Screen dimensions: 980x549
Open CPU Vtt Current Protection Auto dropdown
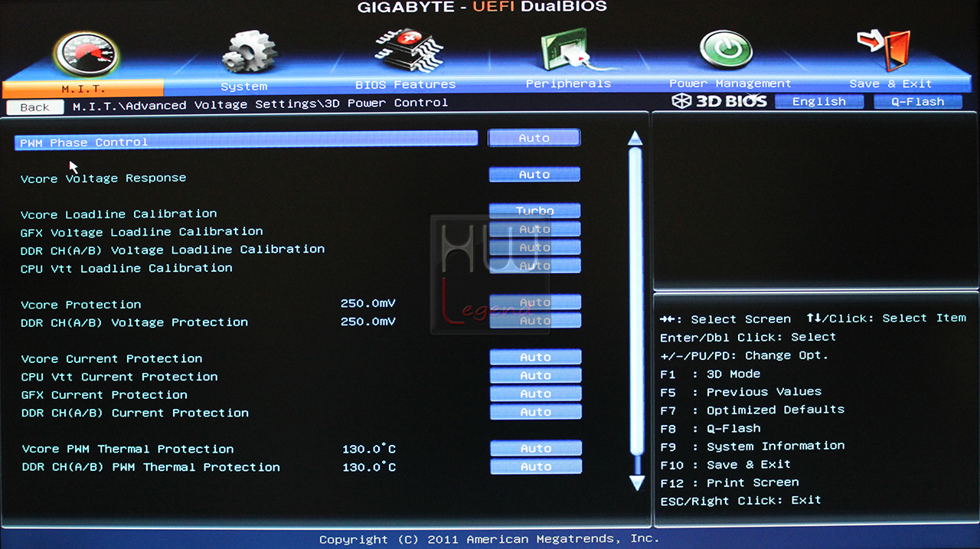point(535,375)
